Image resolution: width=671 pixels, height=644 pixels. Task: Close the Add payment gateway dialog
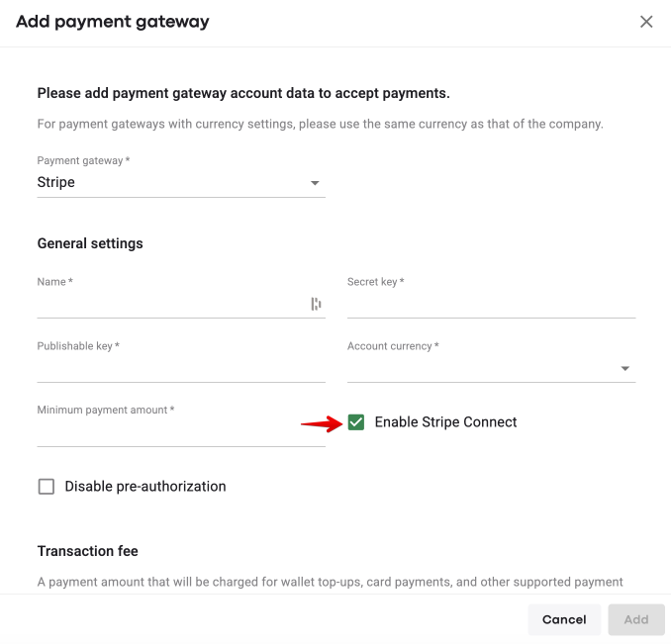click(x=646, y=22)
